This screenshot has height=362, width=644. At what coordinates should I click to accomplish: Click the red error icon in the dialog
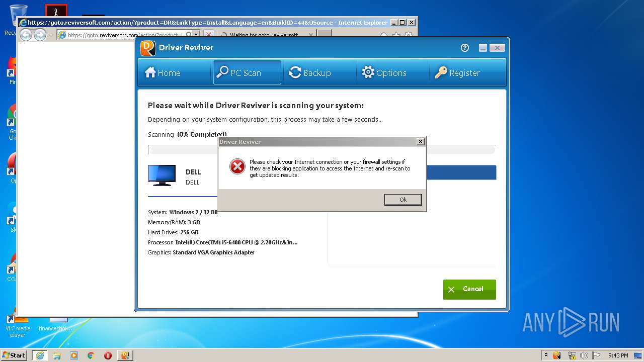pos(237,166)
